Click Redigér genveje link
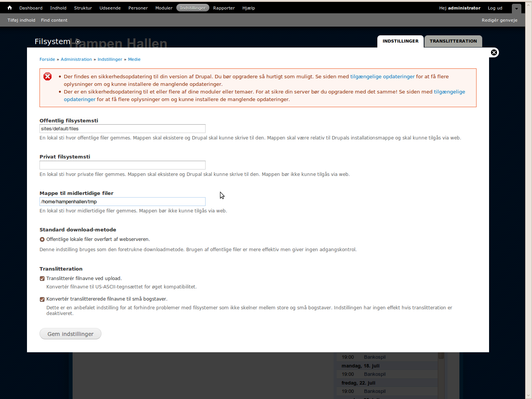 (499, 20)
